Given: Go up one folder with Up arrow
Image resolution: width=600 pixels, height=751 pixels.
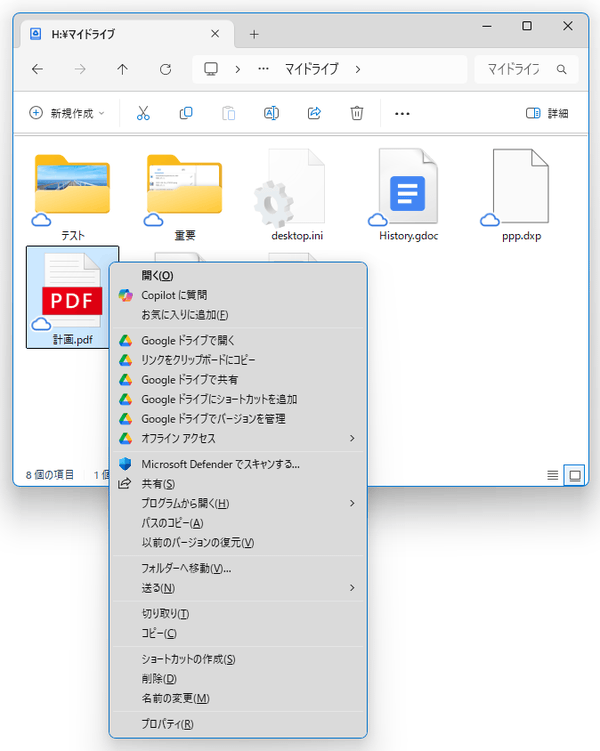Looking at the screenshot, I should [x=123, y=69].
